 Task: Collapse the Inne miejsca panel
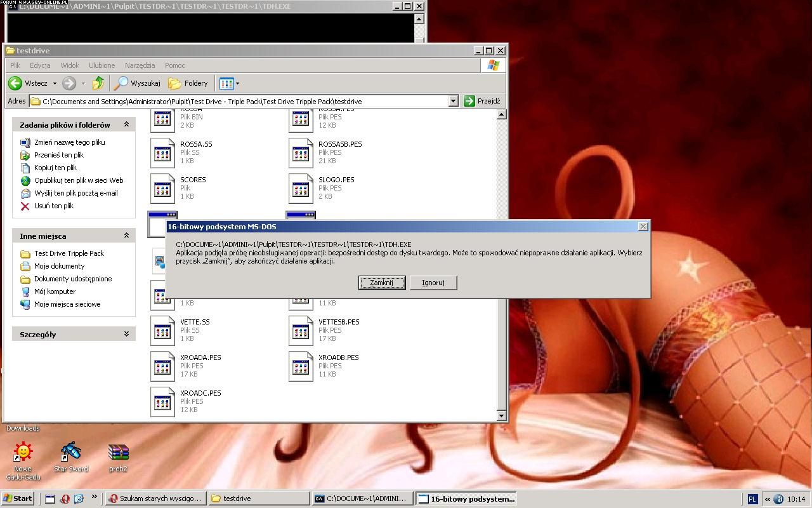point(126,236)
